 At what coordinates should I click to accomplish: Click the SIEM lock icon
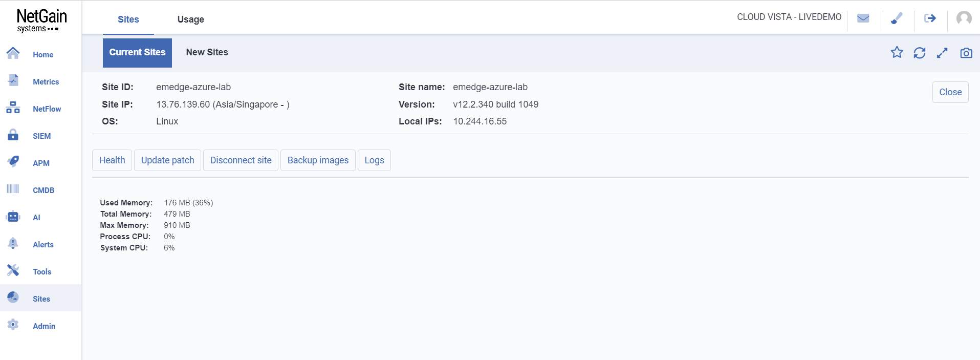coord(13,135)
